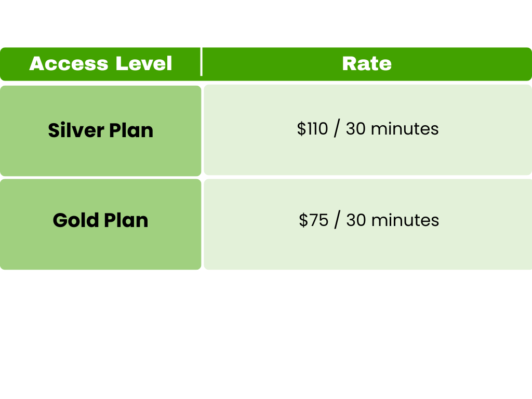Click the word "Level" in the header

(x=143, y=64)
